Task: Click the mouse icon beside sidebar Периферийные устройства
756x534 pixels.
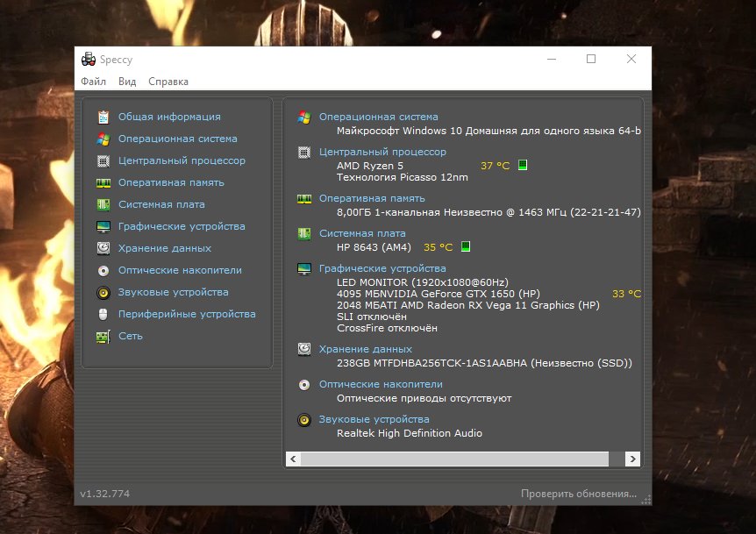Action: (x=103, y=314)
